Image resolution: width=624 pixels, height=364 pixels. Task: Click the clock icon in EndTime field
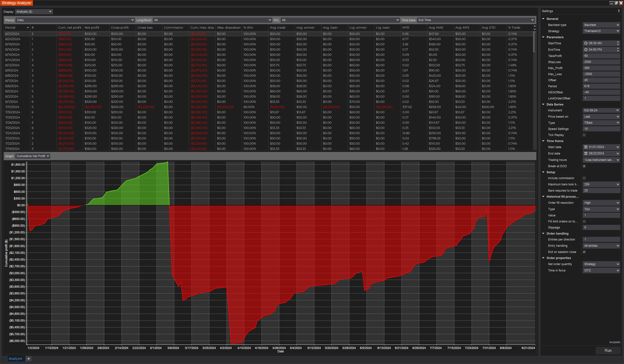click(x=586, y=50)
